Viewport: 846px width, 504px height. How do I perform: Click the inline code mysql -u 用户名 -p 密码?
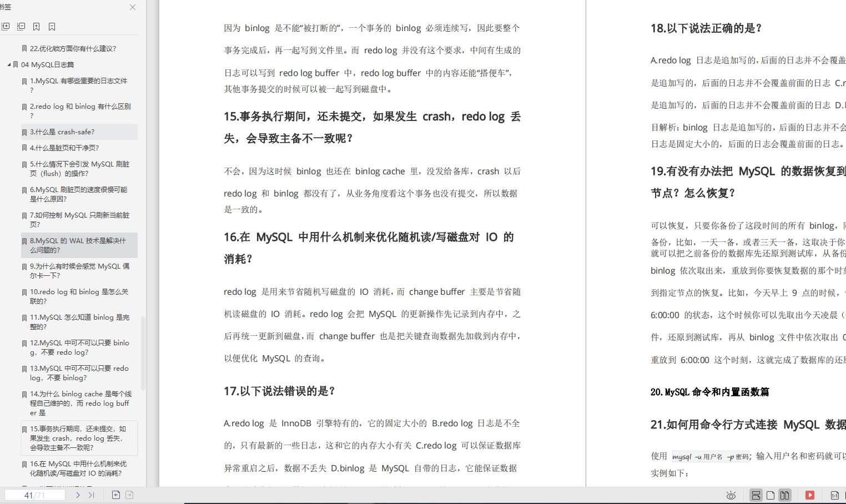(x=711, y=456)
